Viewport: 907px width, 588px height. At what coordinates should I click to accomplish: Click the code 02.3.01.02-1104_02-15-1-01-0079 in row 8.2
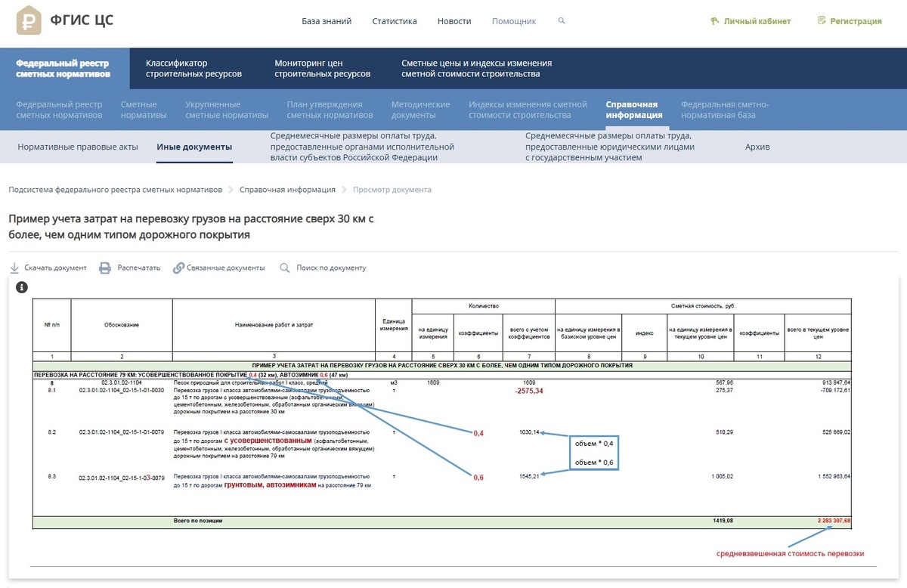coord(122,432)
